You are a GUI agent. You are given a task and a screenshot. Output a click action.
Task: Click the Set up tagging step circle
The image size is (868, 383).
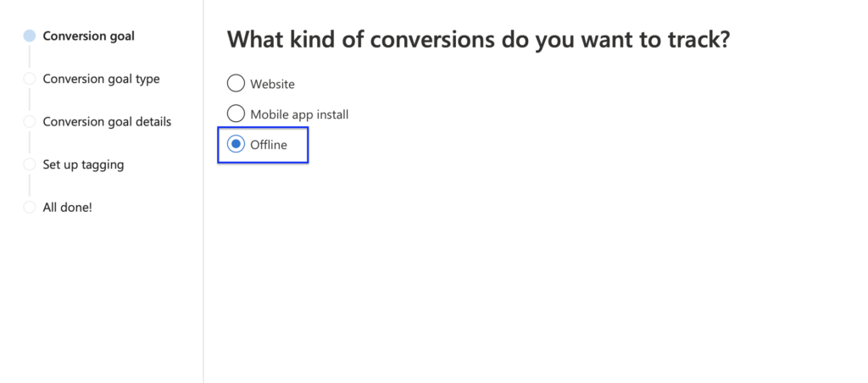point(30,164)
